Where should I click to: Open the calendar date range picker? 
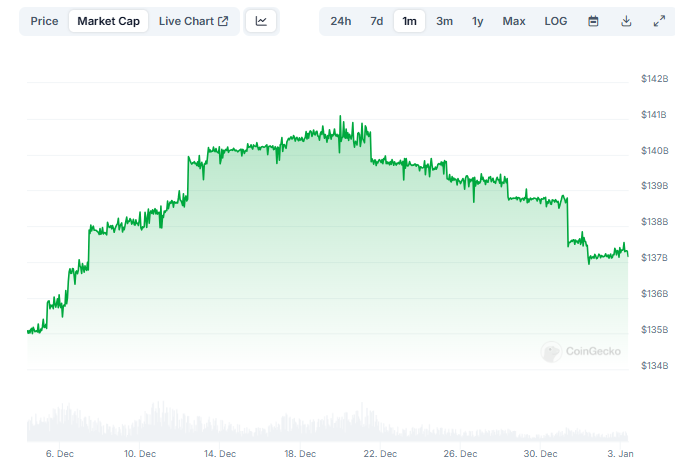(x=593, y=21)
